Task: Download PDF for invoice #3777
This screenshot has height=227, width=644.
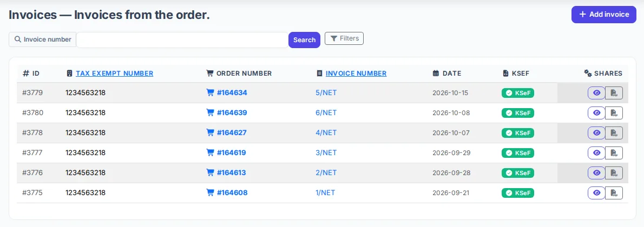Action: (x=614, y=153)
